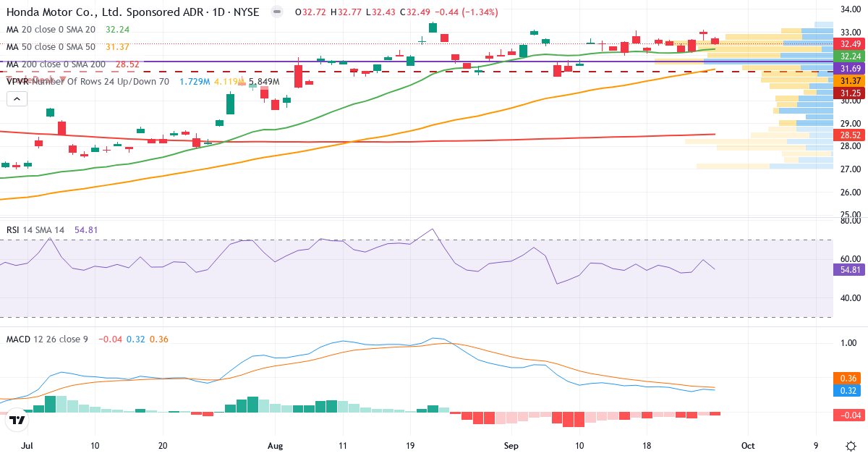Select the MA 50 close indicator legend
868x456 pixels.
pos(51,47)
